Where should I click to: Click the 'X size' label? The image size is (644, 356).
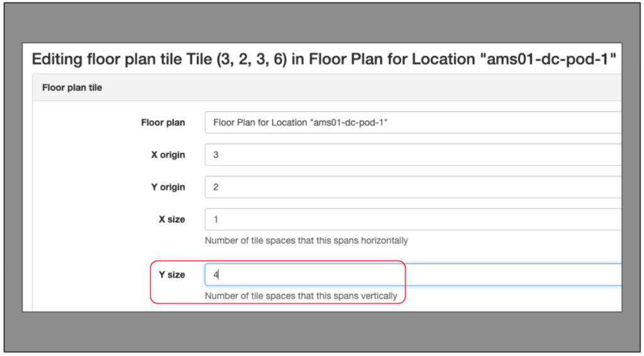[172, 220]
